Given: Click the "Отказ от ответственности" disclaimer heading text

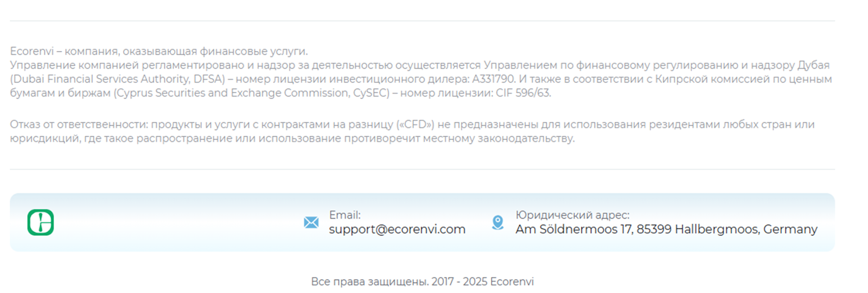Looking at the screenshot, I should click(79, 125).
